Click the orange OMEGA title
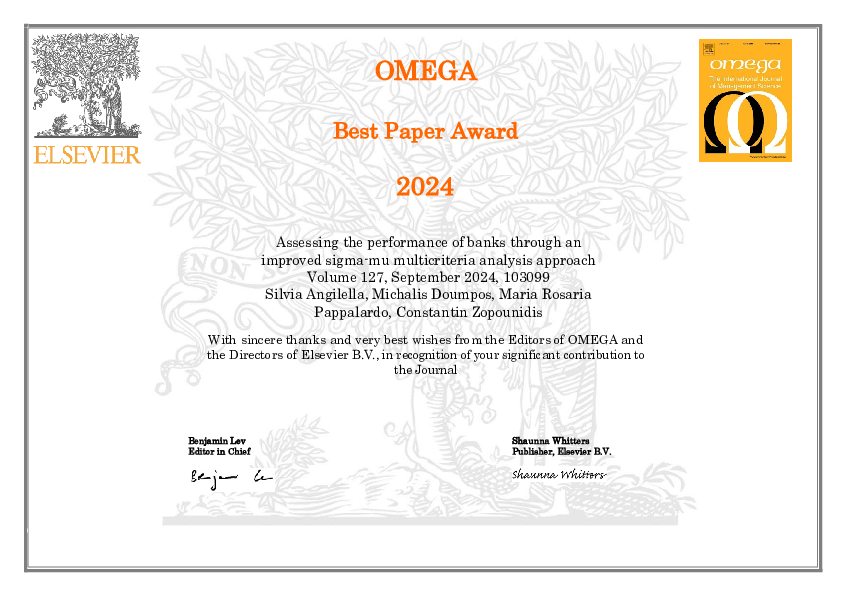The width and height of the screenshot is (842, 596). [425, 71]
